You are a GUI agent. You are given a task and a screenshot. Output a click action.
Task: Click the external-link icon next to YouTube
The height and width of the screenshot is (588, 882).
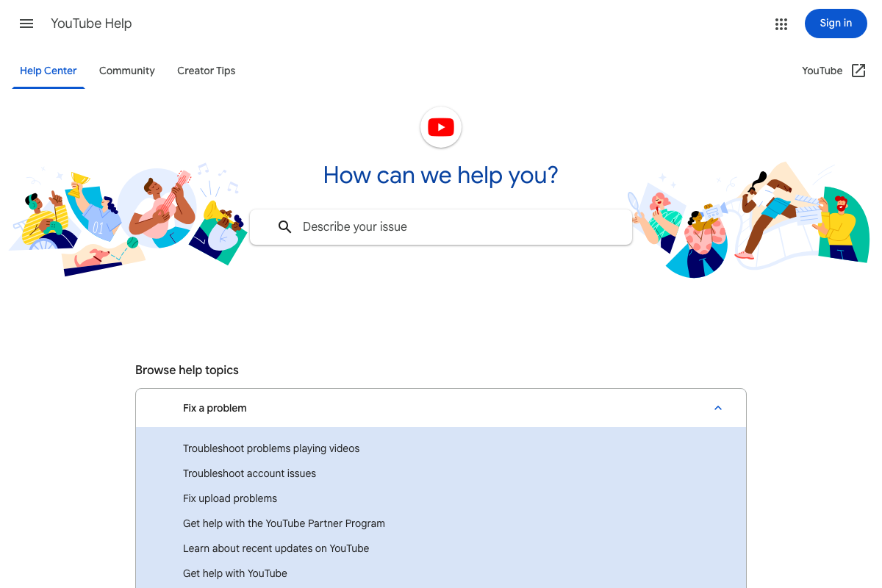pyautogui.click(x=858, y=71)
